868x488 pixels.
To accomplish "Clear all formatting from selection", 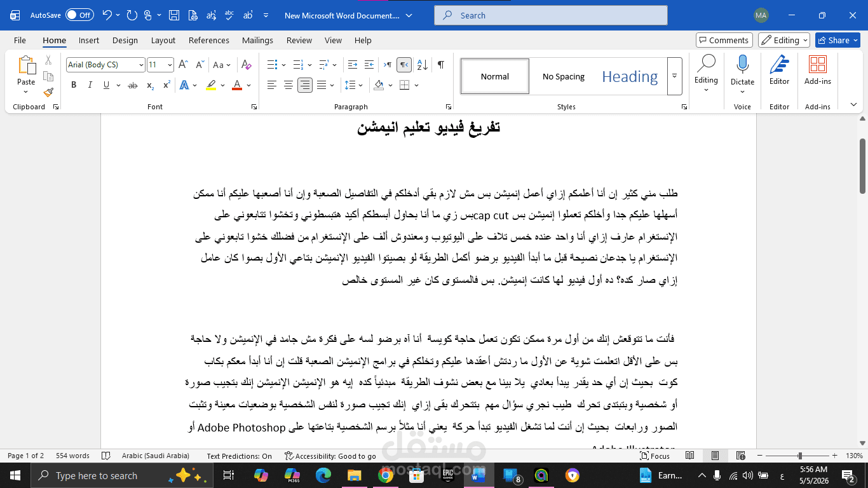I will (247, 65).
